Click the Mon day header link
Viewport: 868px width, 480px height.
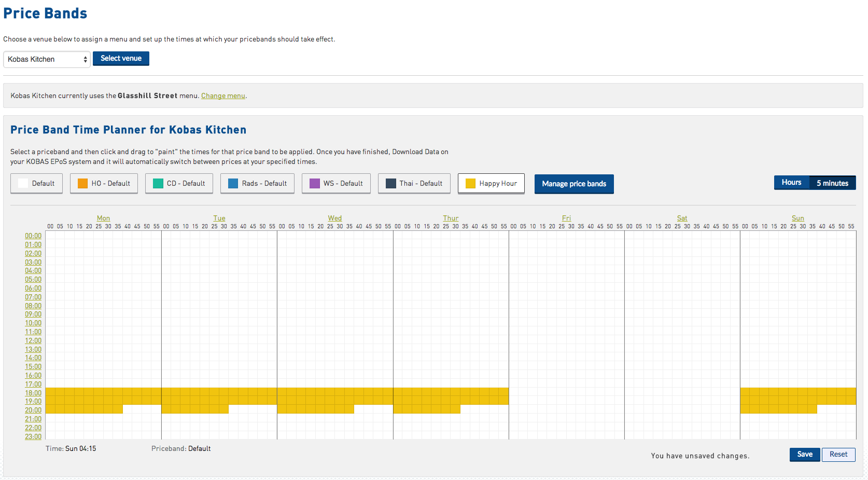(103, 218)
